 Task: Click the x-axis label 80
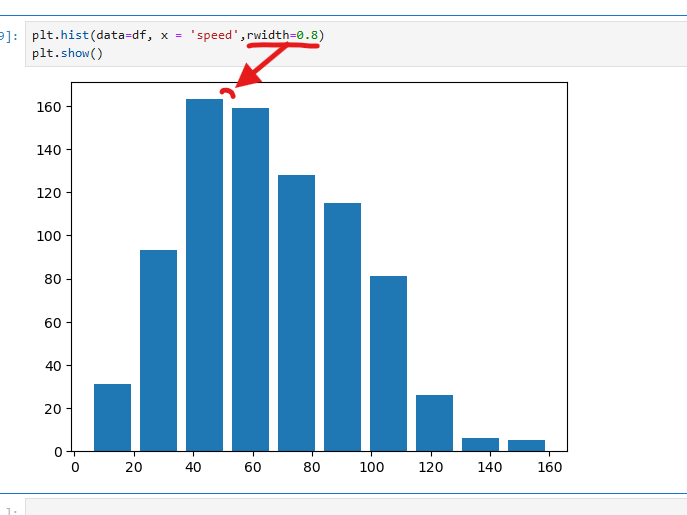pos(312,467)
